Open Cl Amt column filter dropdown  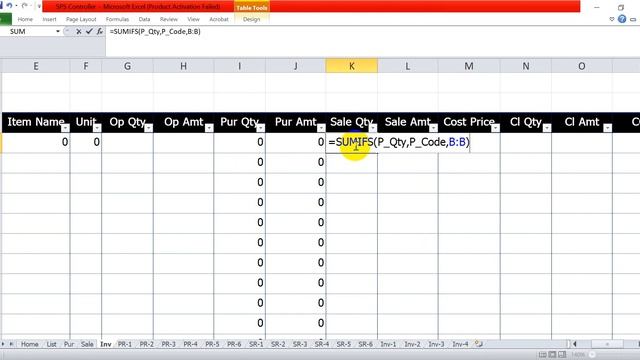[x=608, y=128]
